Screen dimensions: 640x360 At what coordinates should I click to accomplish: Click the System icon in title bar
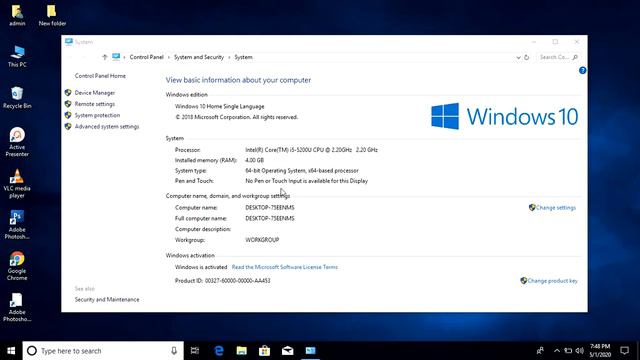(69, 42)
